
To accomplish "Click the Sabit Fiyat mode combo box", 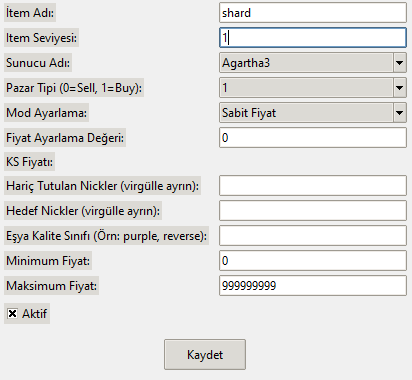I will point(313,113).
